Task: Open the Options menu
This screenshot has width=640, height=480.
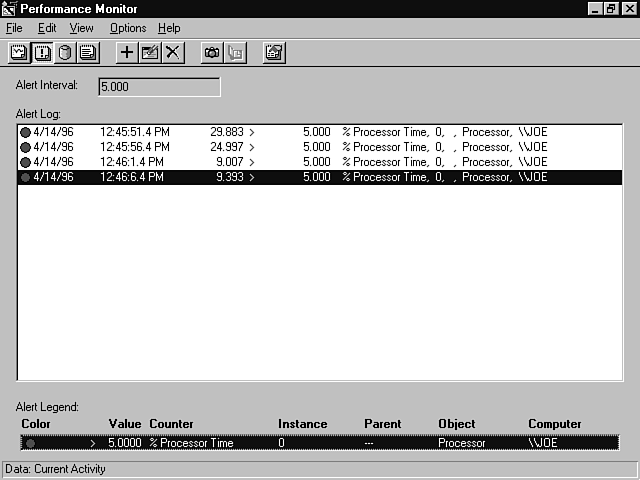Action: pos(128,28)
